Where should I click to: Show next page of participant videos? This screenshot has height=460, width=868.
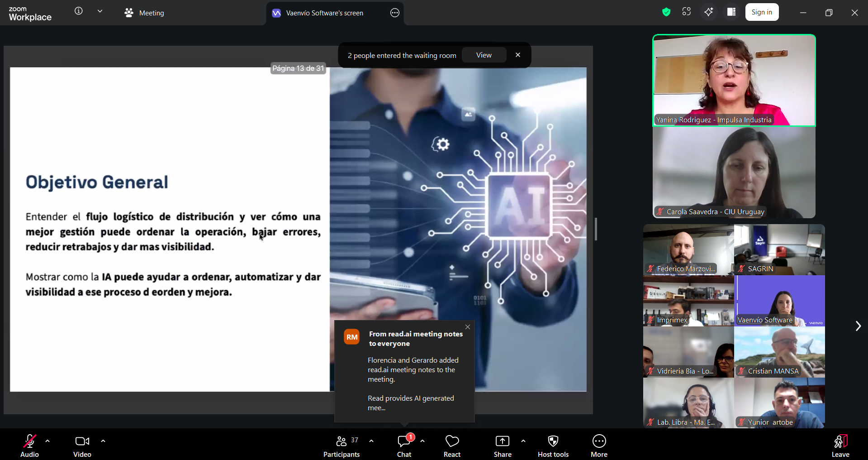coord(858,326)
